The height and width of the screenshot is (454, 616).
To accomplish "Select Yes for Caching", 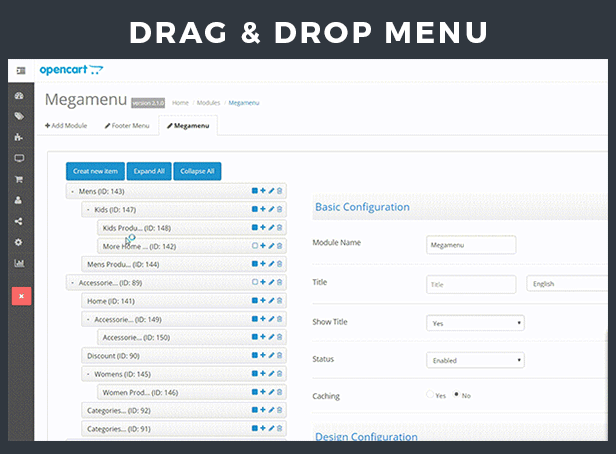I will tap(431, 395).
